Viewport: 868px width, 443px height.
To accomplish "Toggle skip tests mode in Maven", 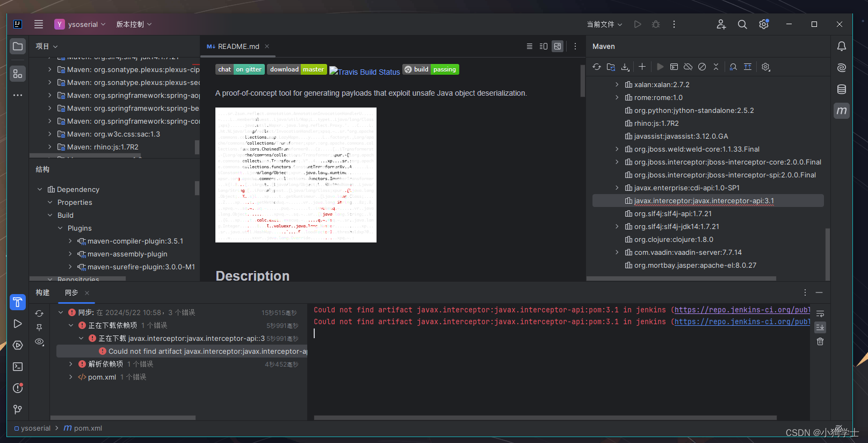I will point(702,67).
